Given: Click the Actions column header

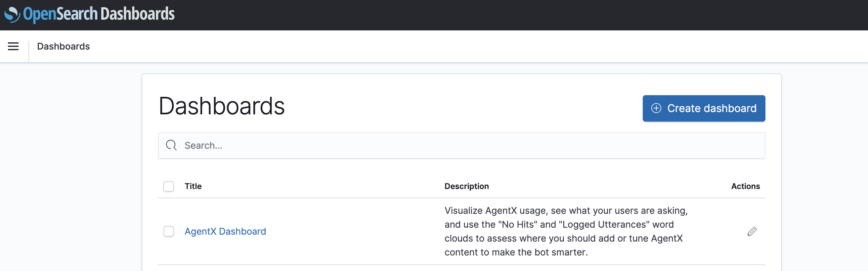Looking at the screenshot, I should (x=745, y=186).
